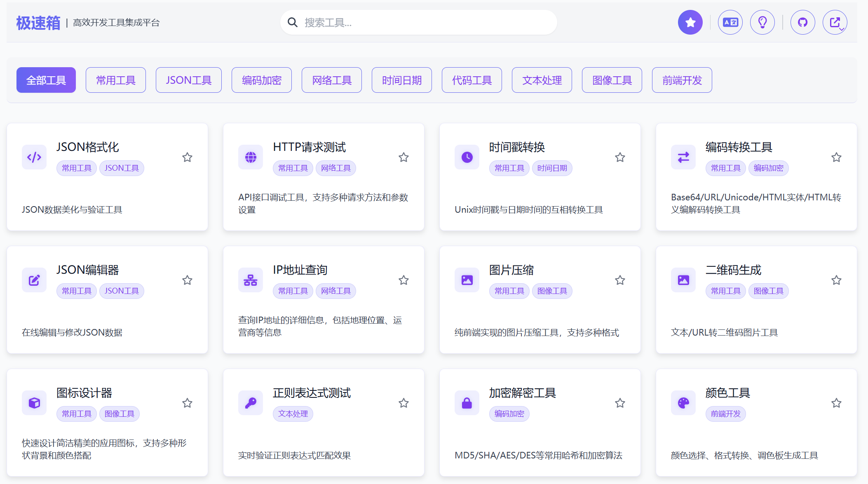Star the 正则表达式测试 tool
The width and height of the screenshot is (868, 484).
tap(404, 403)
